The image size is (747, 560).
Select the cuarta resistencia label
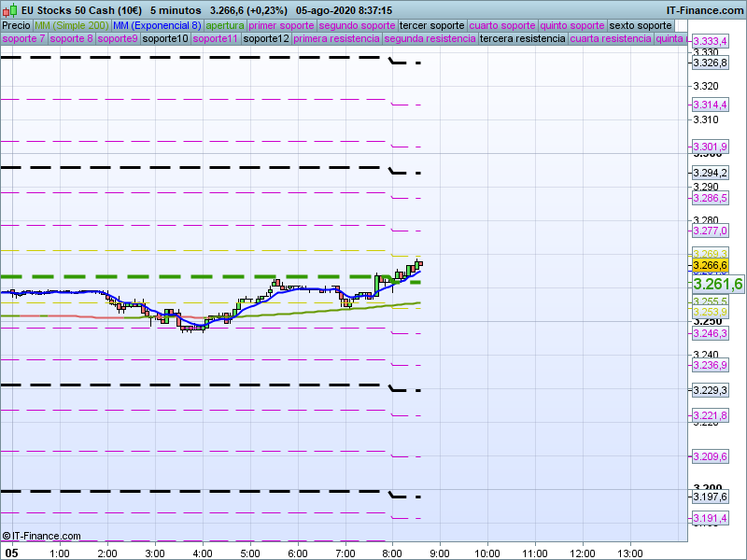point(611,39)
